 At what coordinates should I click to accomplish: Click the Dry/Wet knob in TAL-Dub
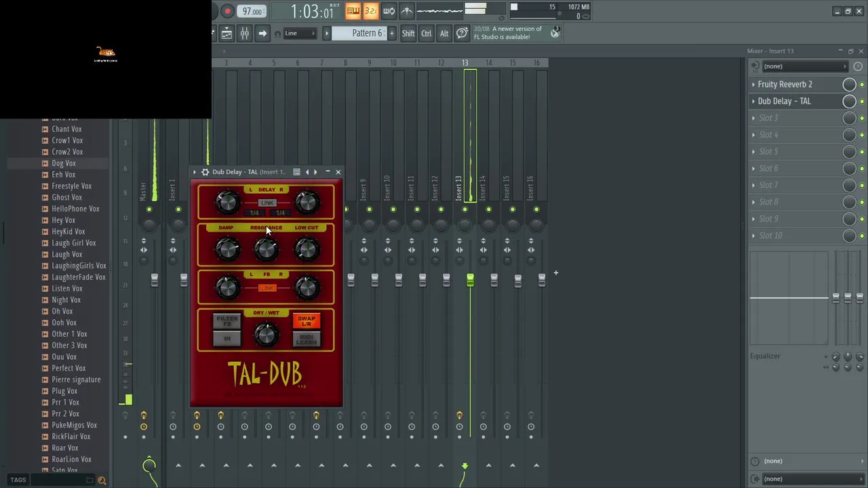(x=267, y=333)
